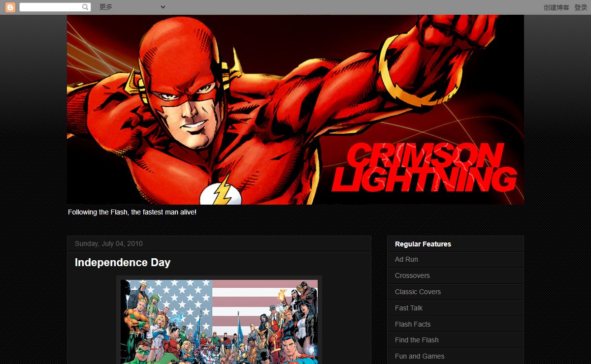
Task: Open the Crimson Lightning header banner
Action: [x=295, y=110]
